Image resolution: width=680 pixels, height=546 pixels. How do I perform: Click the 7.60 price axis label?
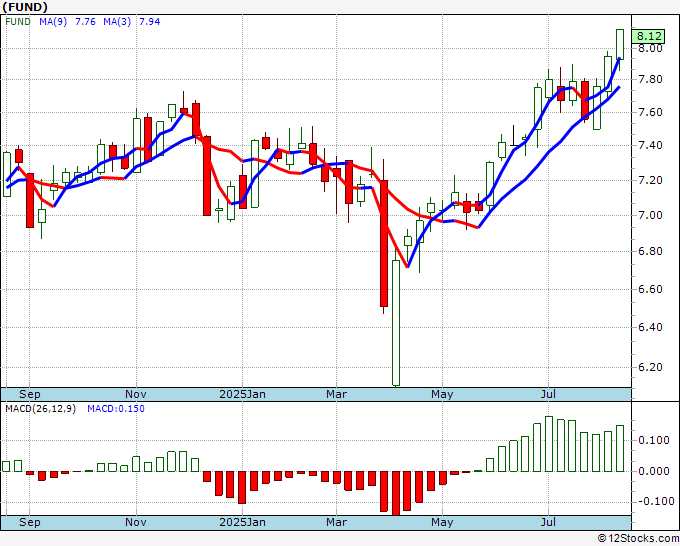click(650, 112)
